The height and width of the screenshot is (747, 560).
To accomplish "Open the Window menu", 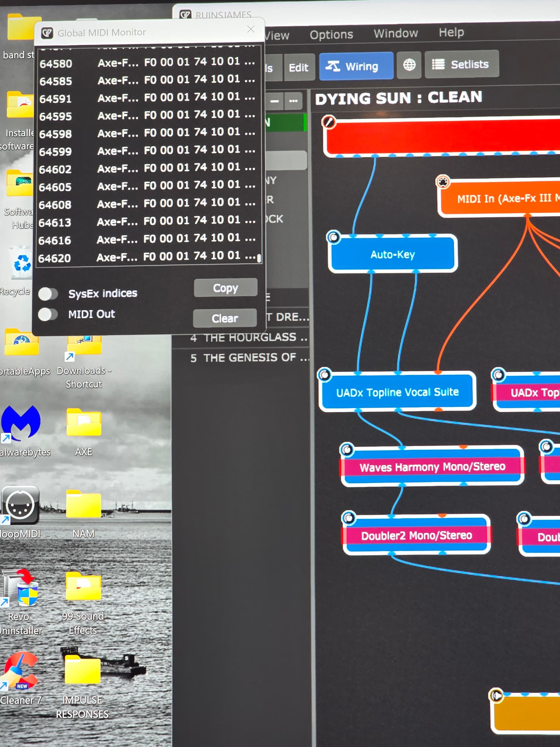I will pyautogui.click(x=395, y=34).
